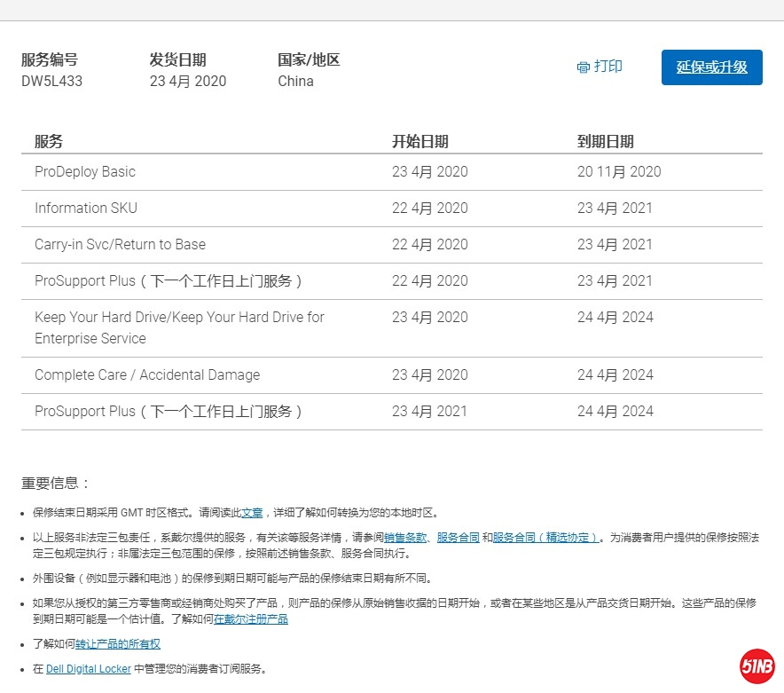Open the 服务合同（精选协定）link
Image resolution: width=784 pixels, height=693 pixels.
point(546,538)
